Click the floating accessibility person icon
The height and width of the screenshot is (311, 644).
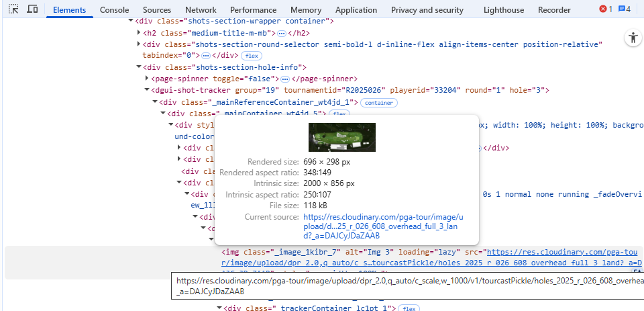pos(633,38)
